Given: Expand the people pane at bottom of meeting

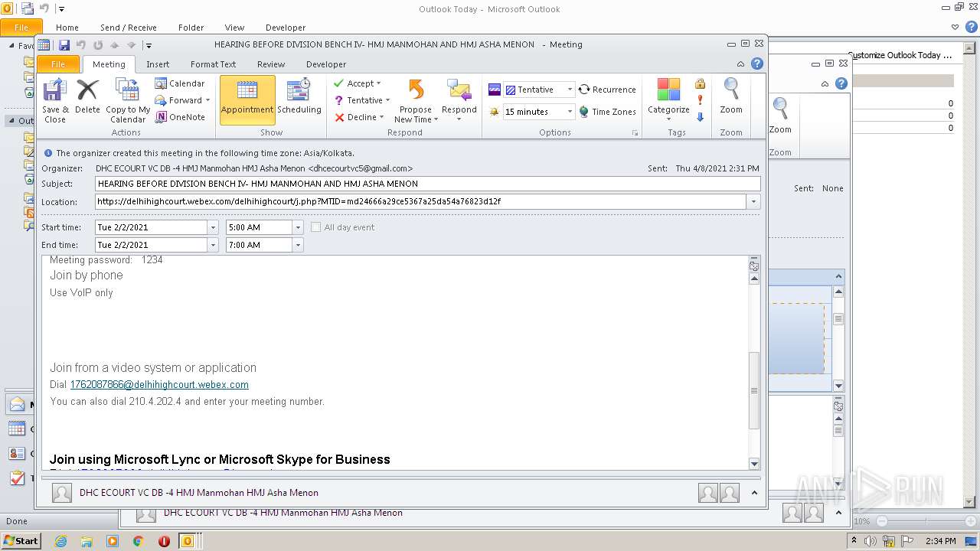Looking at the screenshot, I should point(754,492).
